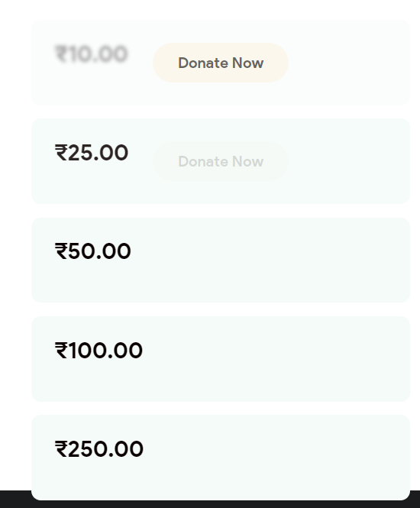Screen dimensions: 420x508
Task: Click the rupee symbol in ₹250.00
Action: coord(61,448)
